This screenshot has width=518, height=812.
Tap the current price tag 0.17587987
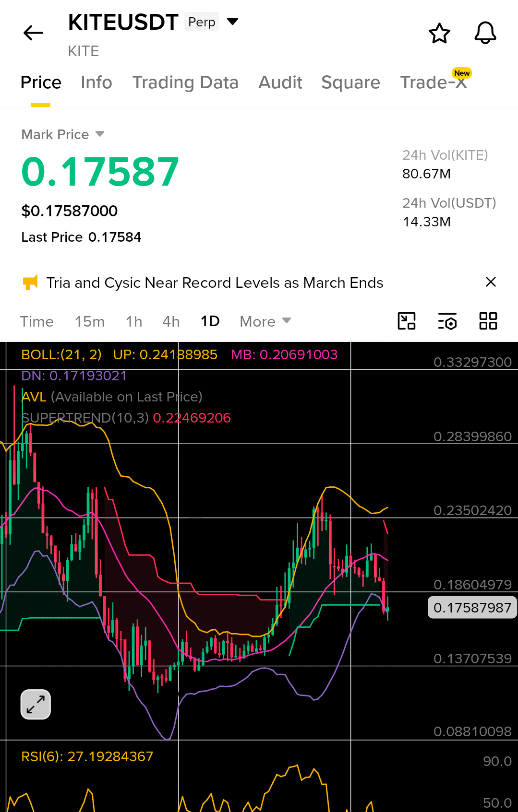pyautogui.click(x=472, y=608)
